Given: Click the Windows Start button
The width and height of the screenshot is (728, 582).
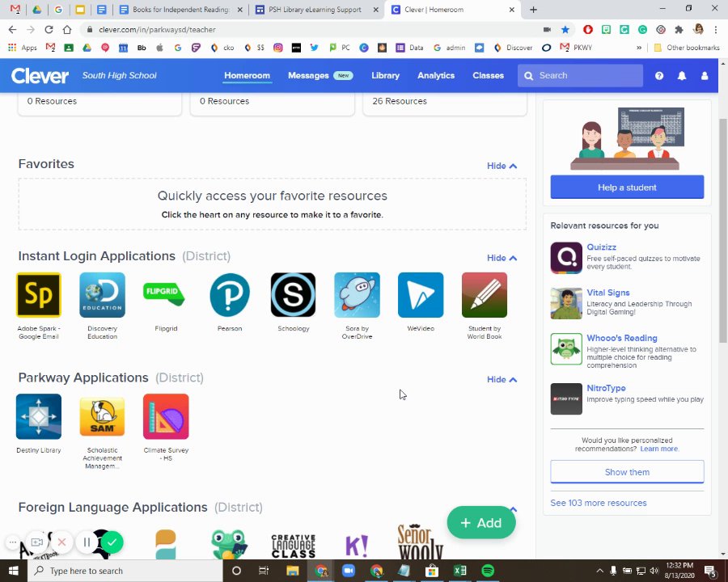Looking at the screenshot, I should 14,571.
